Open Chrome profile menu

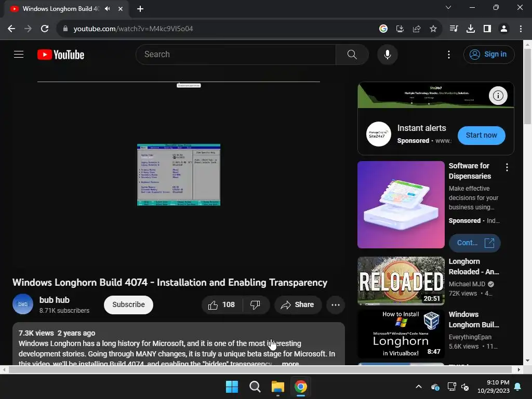click(504, 29)
